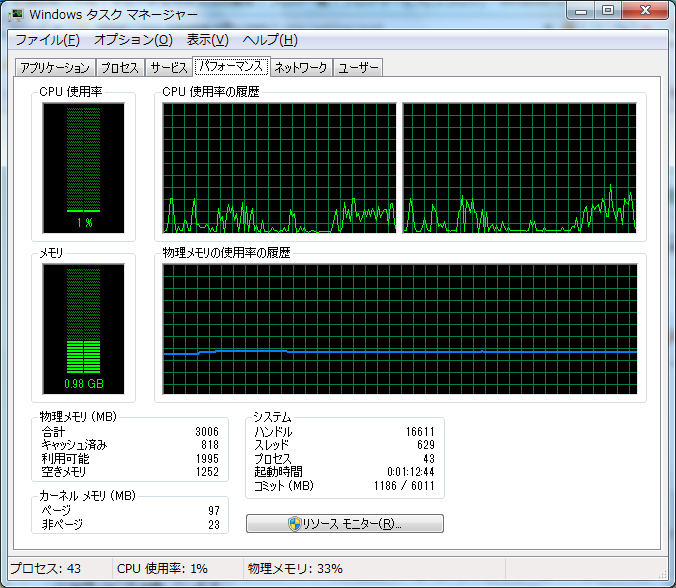Click the 起動時間 value 0:01:12:44
The image size is (676, 588).
[410, 472]
